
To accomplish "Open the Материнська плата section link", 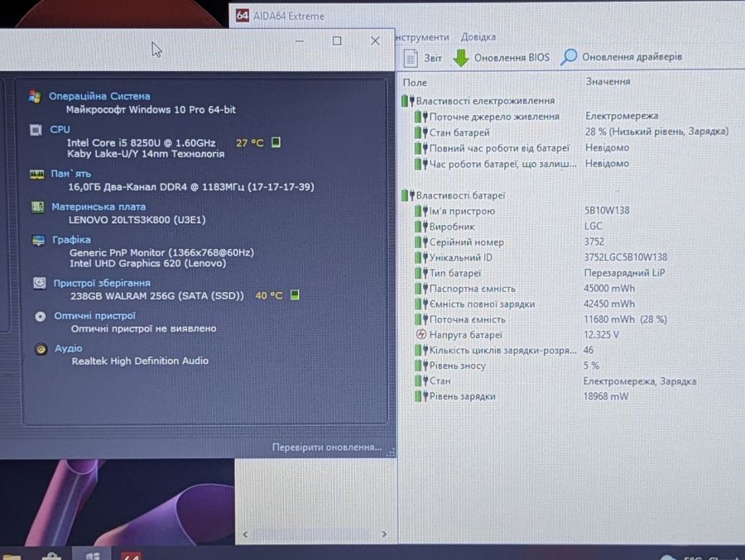I will pos(99,207).
